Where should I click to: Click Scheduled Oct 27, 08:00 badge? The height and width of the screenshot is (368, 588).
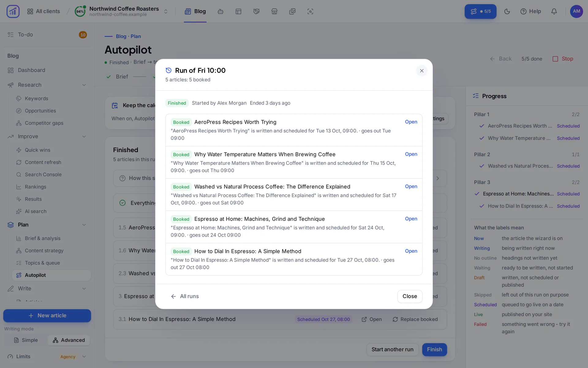[x=323, y=320]
